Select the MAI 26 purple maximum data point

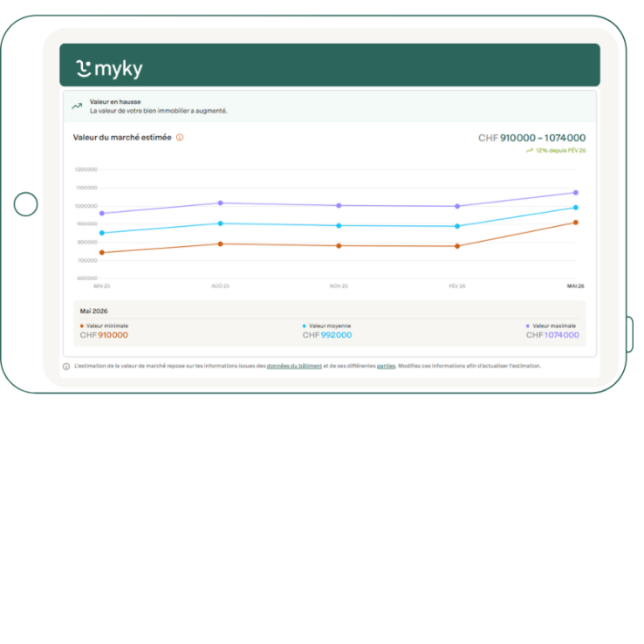[x=576, y=193]
